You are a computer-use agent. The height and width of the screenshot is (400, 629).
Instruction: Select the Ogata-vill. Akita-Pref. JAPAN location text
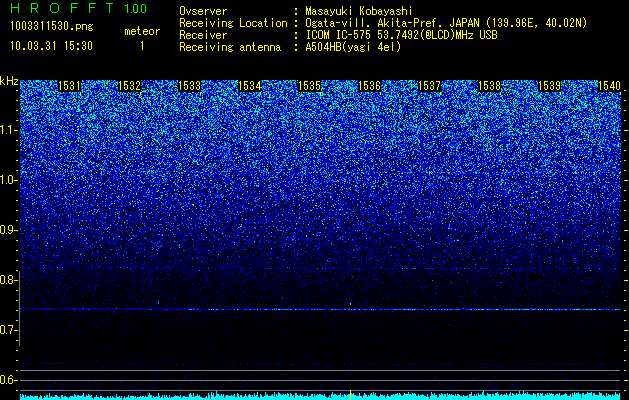point(446,23)
